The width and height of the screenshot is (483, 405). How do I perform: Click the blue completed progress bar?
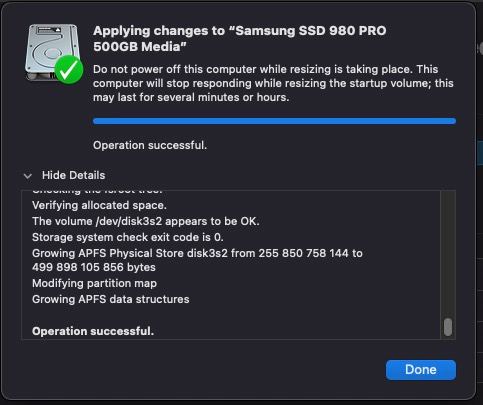[x=274, y=121]
